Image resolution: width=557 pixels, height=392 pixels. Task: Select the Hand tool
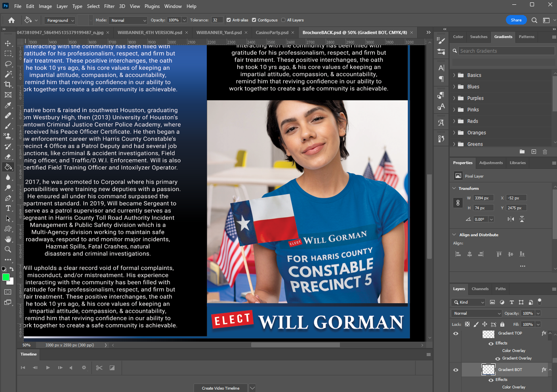[8, 239]
